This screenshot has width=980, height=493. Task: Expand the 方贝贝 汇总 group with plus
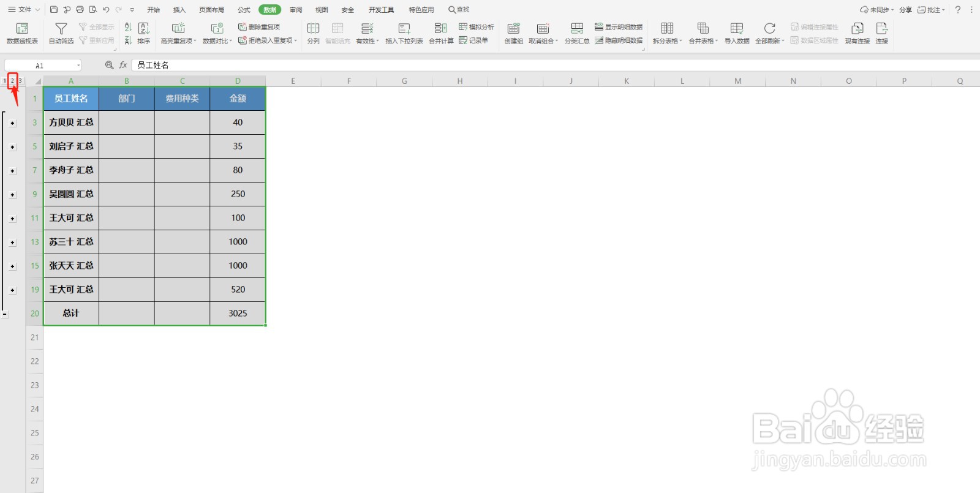12,123
